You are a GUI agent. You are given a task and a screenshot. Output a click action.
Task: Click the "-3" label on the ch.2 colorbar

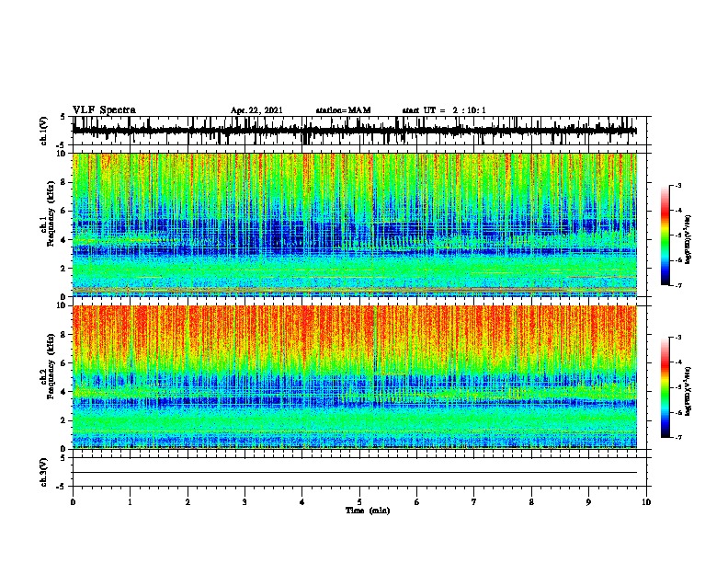click(678, 338)
